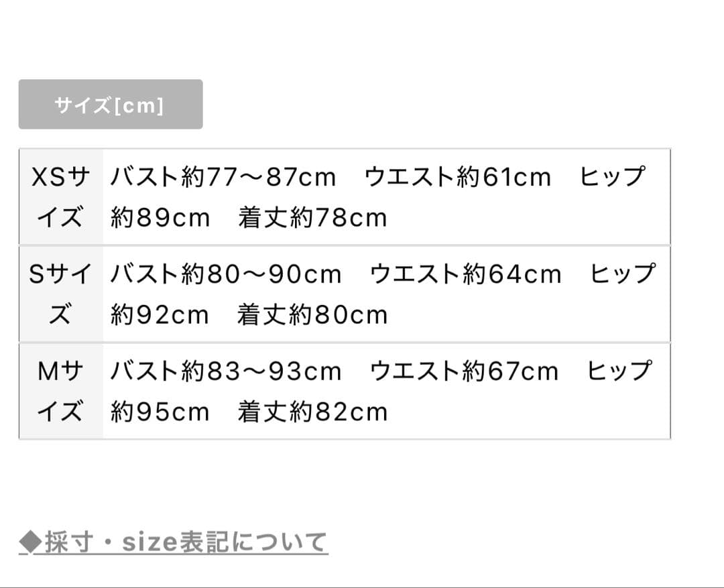Click the ウエスト約64cm text
The width and height of the screenshot is (724, 588).
tap(466, 274)
